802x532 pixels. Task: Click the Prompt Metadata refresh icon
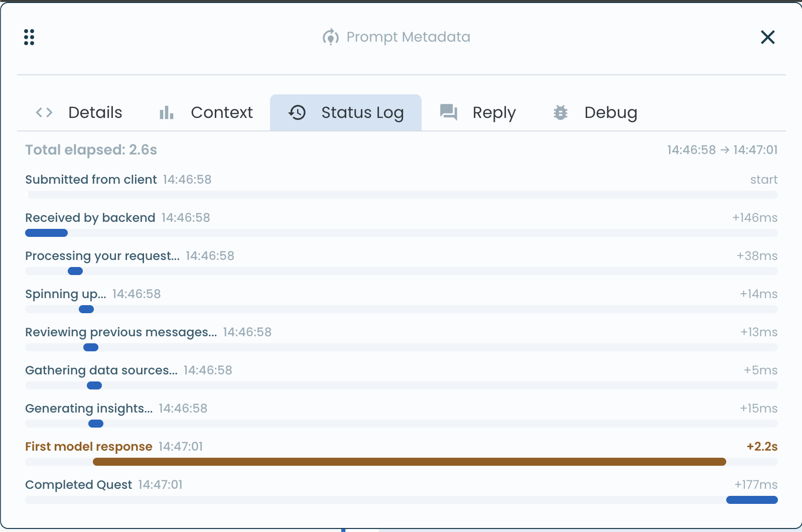pyautogui.click(x=331, y=37)
